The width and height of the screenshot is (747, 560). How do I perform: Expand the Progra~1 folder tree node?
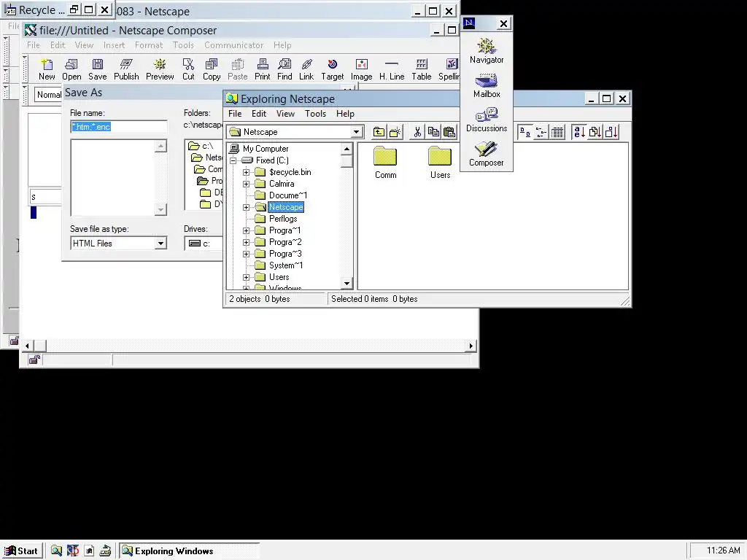(x=246, y=230)
